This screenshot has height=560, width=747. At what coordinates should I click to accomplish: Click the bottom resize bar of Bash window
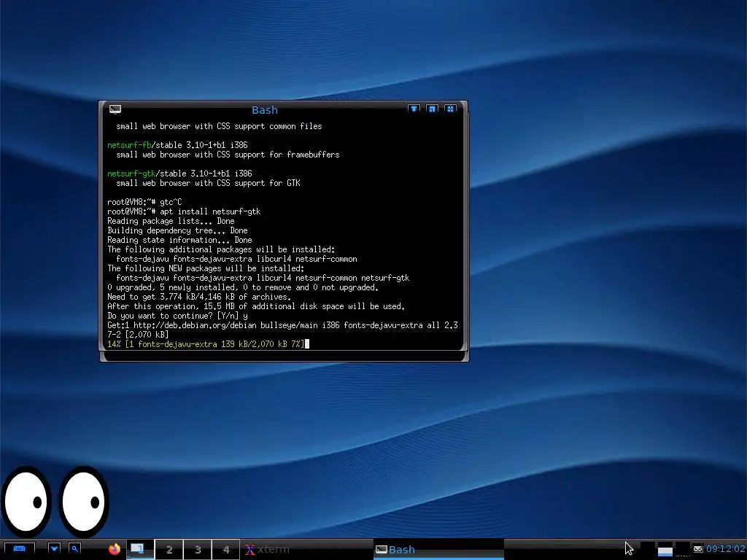(284, 357)
